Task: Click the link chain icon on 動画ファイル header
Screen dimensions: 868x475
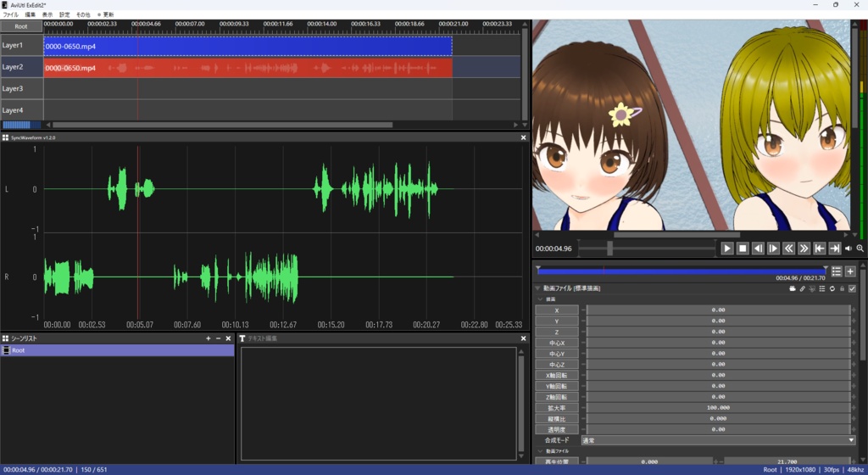Action: click(802, 288)
